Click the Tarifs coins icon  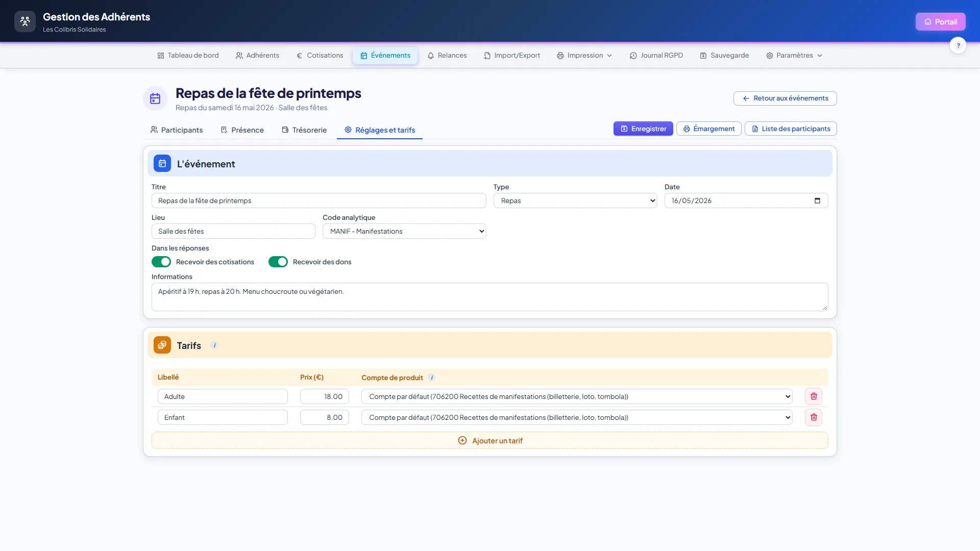[x=162, y=345]
